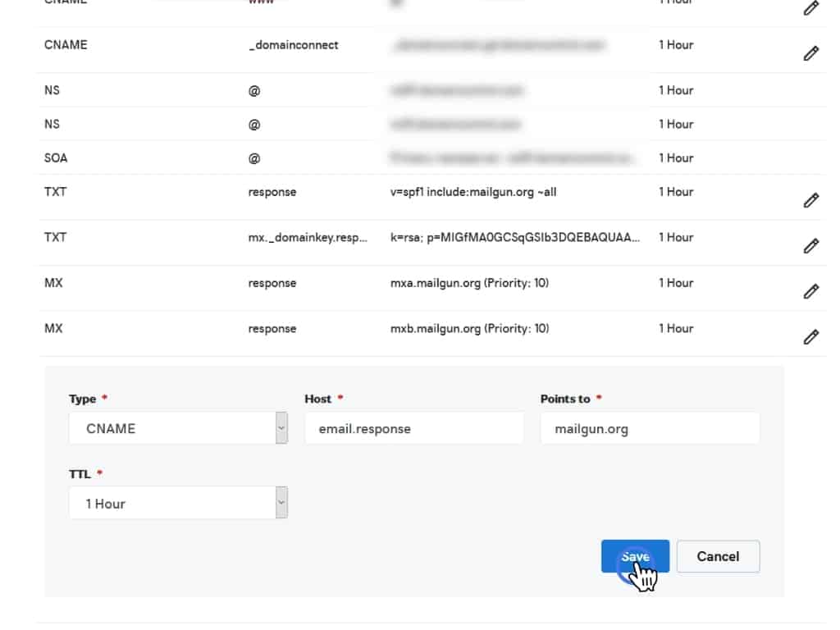Focus the Host field containing email.response
The width and height of the screenshot is (840, 630).
click(413, 428)
